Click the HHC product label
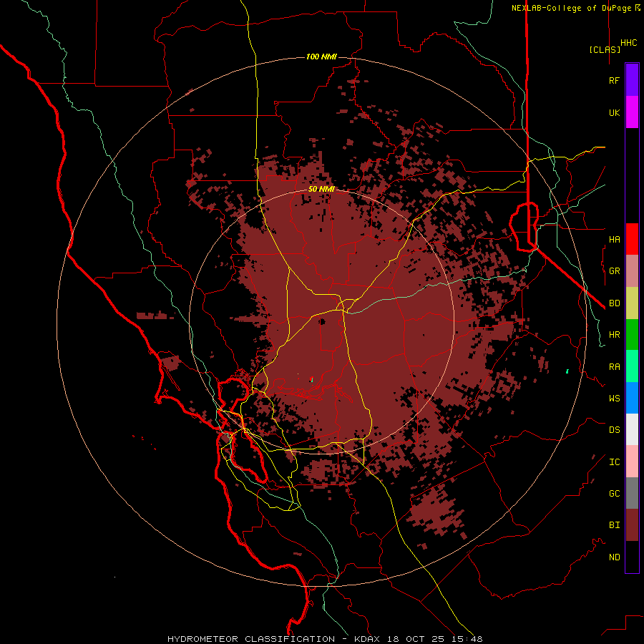 click(x=628, y=43)
